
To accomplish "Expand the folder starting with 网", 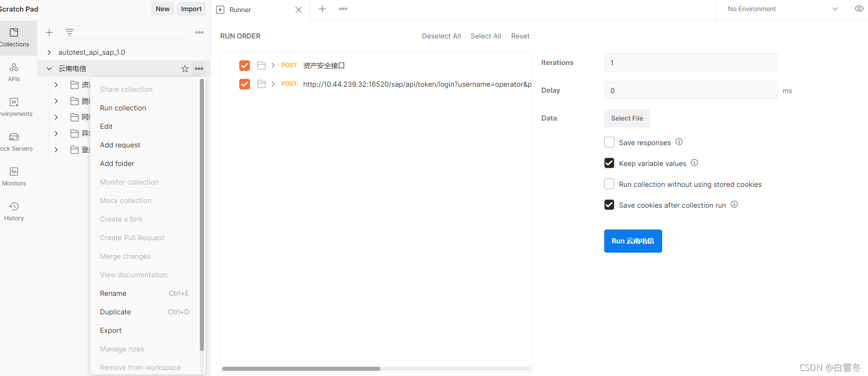I will 56,117.
